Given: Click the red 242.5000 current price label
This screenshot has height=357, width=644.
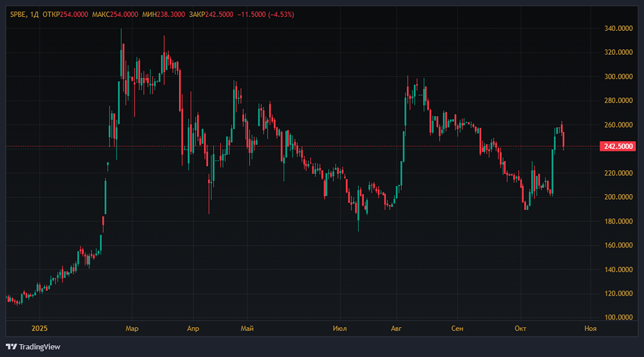Looking at the screenshot, I should 618,146.
